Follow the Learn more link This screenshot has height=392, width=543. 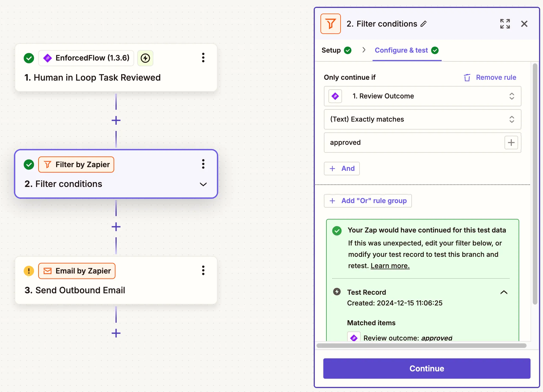tap(390, 266)
